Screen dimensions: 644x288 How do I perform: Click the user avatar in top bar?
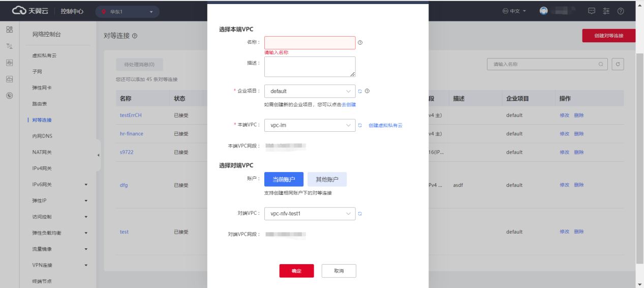544,11
